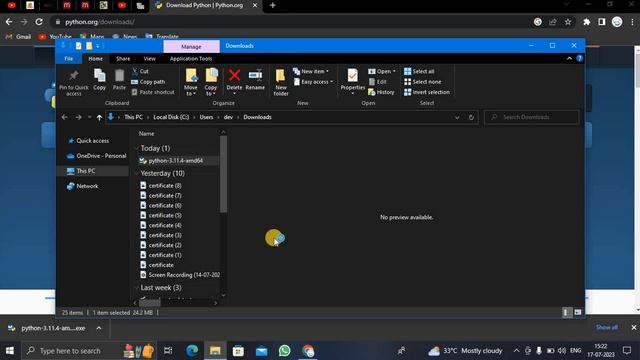Collapse the Last week (3) group
The image size is (640, 360).
click(x=136, y=288)
